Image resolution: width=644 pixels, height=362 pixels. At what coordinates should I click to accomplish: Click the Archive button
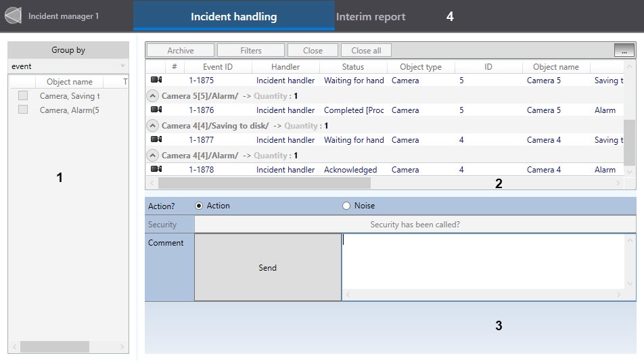point(181,51)
